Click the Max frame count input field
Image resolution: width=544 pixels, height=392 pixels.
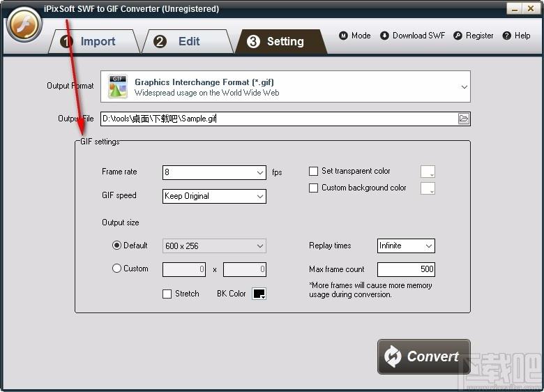pyautogui.click(x=406, y=269)
